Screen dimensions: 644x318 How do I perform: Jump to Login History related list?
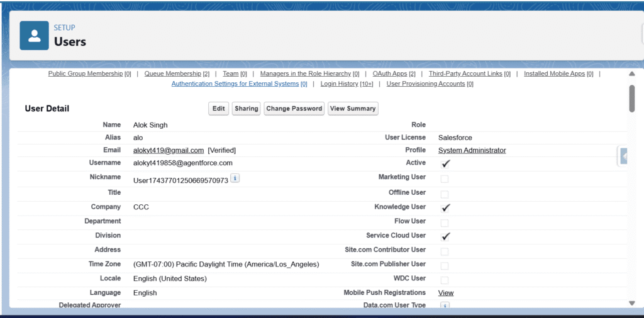(339, 84)
